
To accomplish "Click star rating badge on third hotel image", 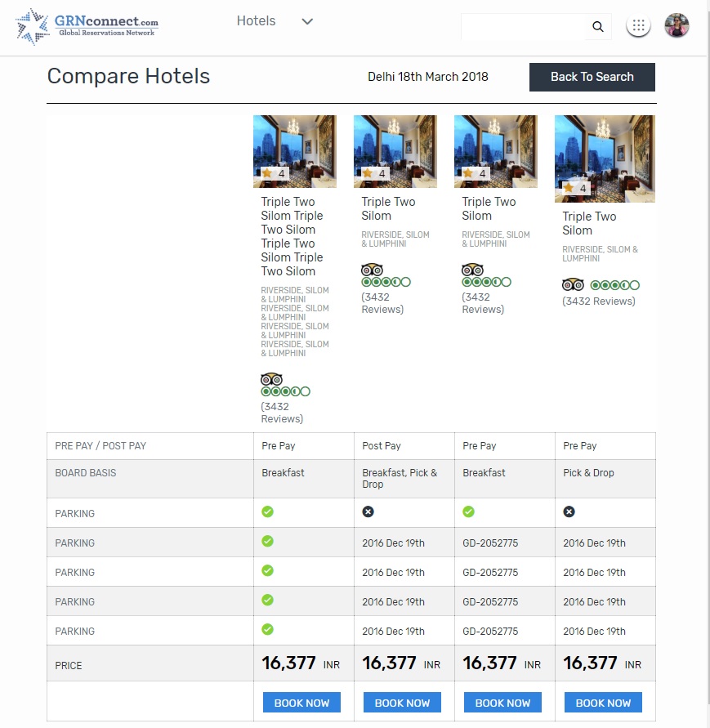I will coord(476,174).
